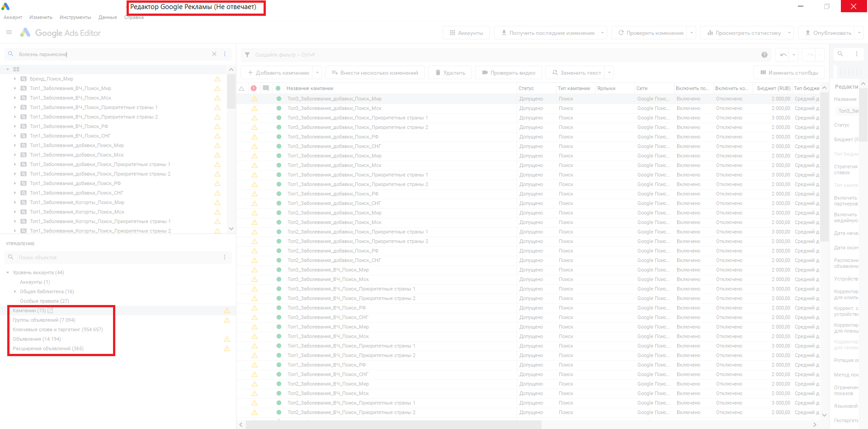Click the Изменить столбцы button
868x429 pixels.
tap(789, 73)
